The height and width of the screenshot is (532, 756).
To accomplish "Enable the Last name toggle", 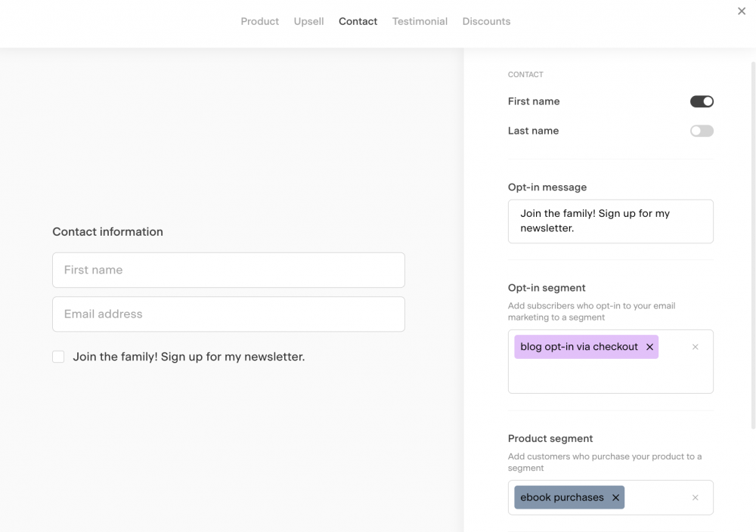I will (702, 130).
